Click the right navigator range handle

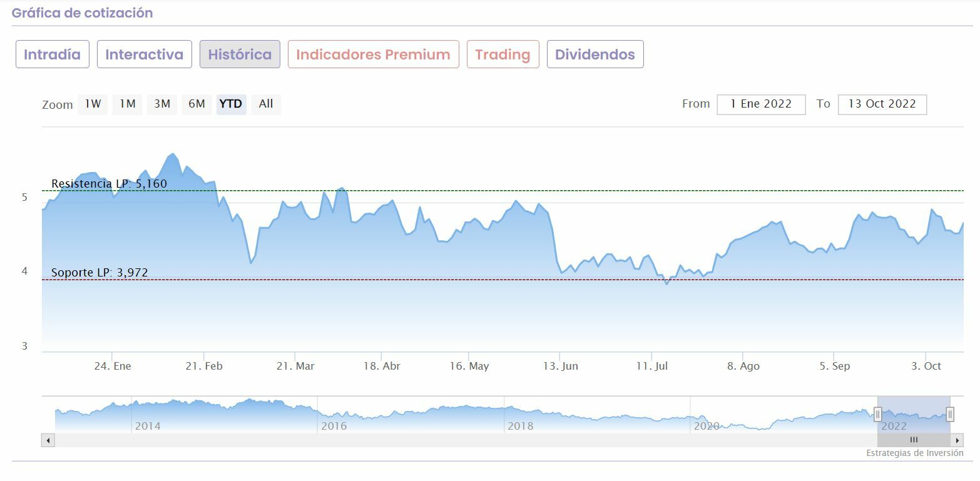click(x=950, y=414)
